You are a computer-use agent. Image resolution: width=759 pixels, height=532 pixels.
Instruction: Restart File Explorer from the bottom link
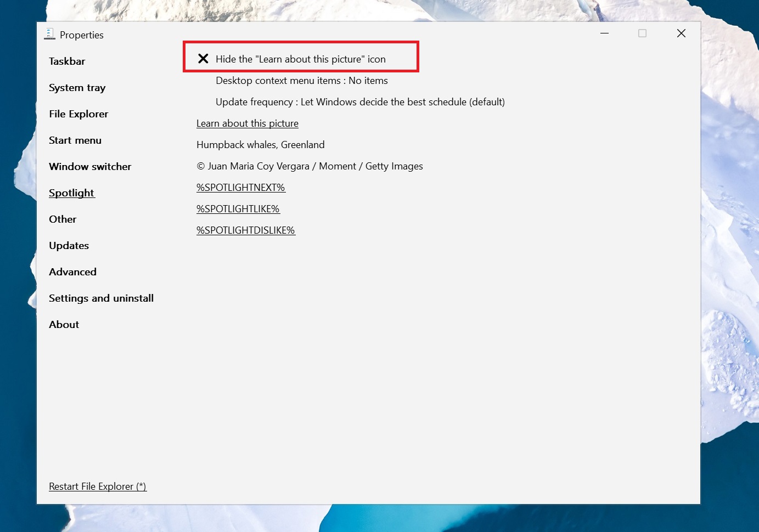pos(97,486)
